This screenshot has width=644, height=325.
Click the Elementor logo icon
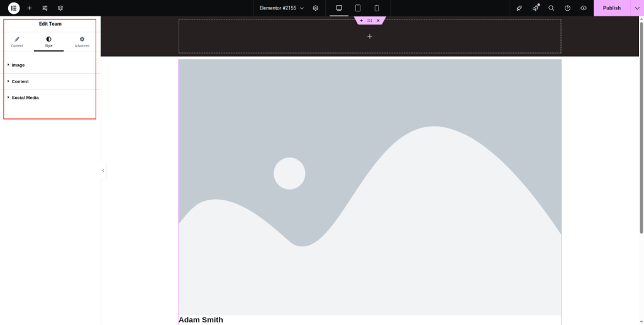[14, 8]
